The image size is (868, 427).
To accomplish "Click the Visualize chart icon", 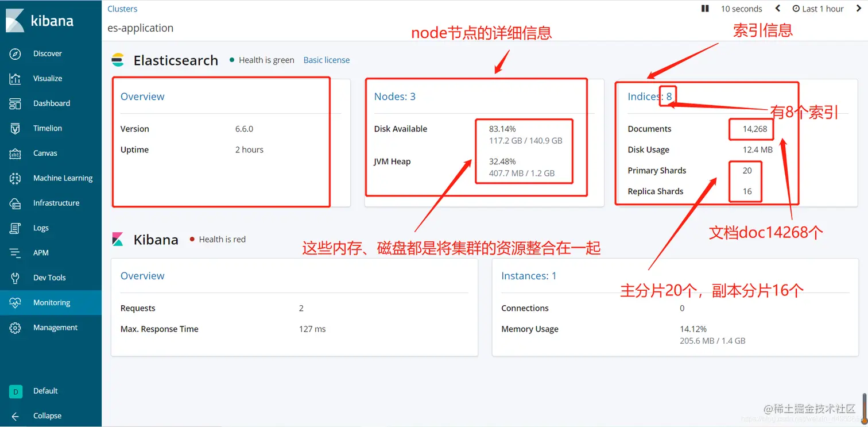I will click(15, 79).
